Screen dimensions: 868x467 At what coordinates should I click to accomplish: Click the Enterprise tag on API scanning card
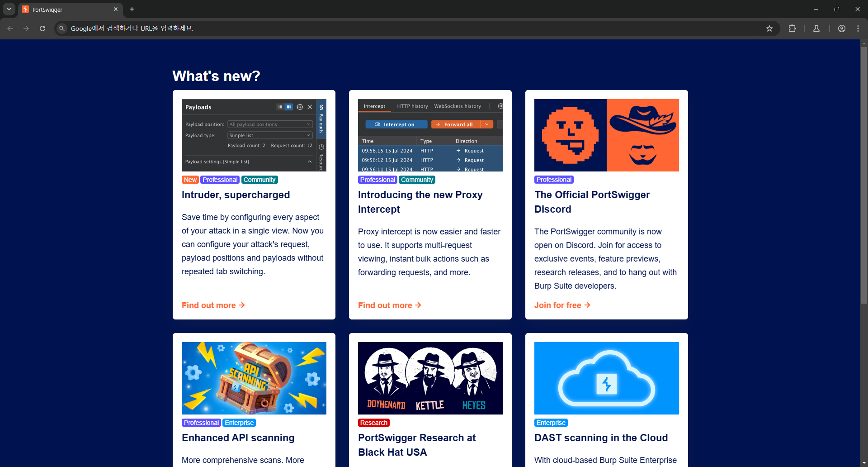pos(240,423)
